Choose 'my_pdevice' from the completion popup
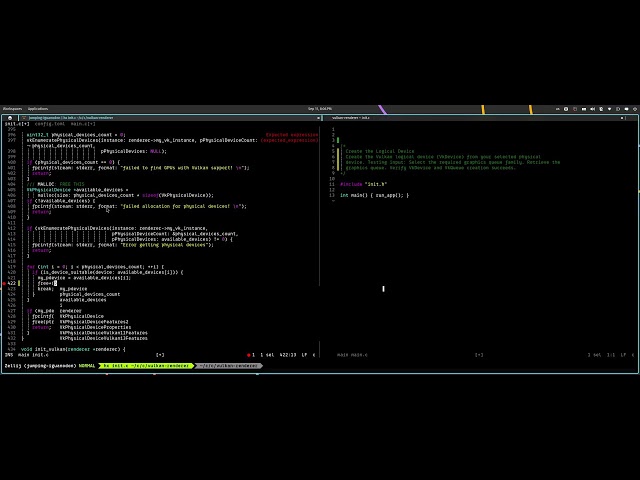The image size is (640, 480). coord(73,289)
